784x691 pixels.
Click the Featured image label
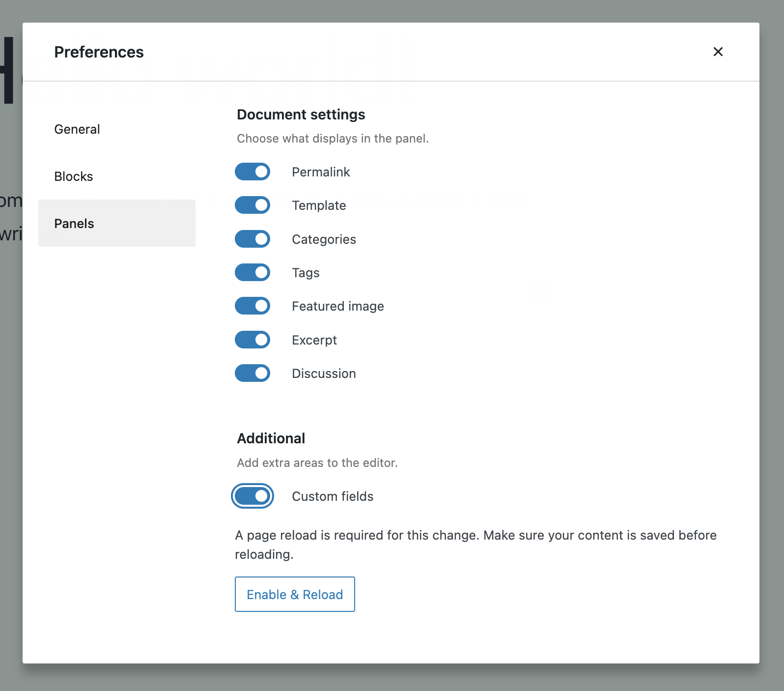click(338, 306)
